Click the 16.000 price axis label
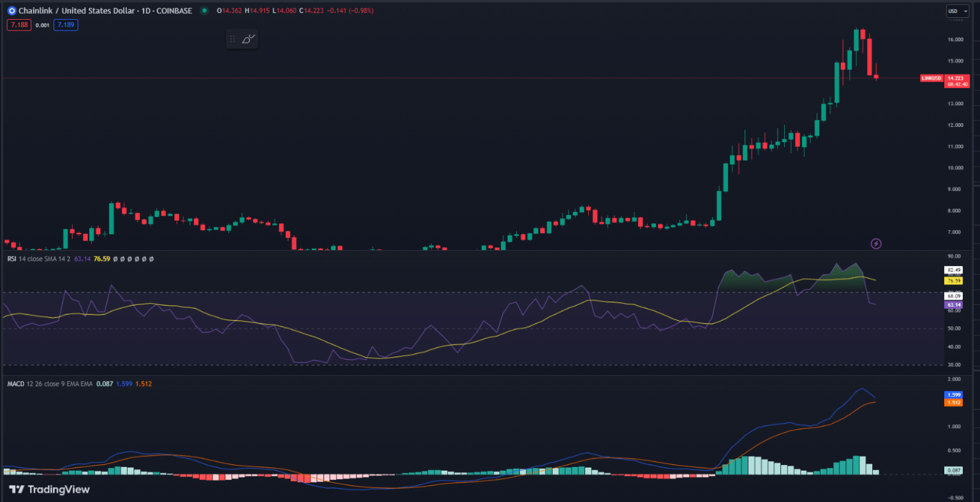 coord(955,40)
